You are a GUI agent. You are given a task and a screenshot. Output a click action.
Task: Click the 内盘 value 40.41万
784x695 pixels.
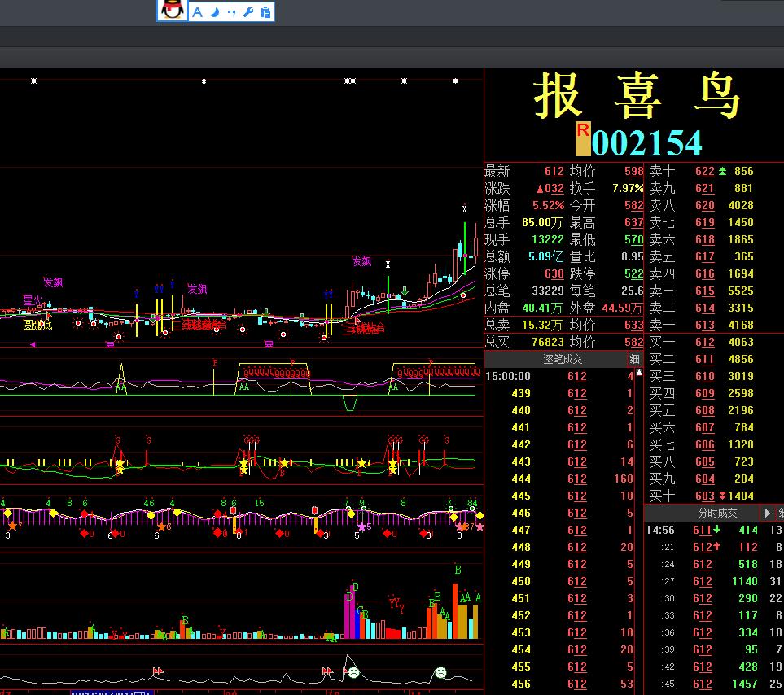[542, 308]
